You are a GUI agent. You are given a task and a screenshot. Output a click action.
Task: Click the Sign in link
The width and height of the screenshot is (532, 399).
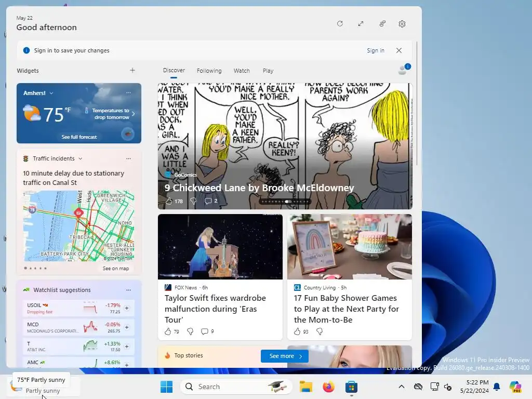pyautogui.click(x=376, y=50)
